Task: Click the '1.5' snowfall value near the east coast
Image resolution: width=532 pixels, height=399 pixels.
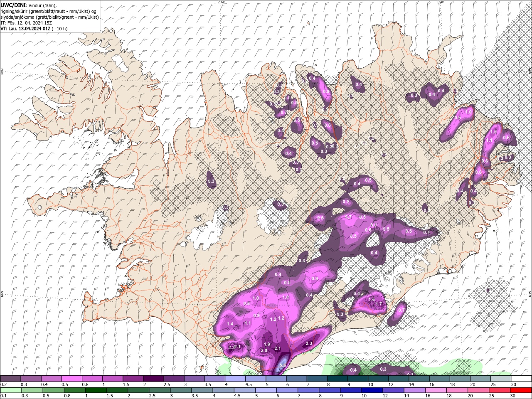Action: point(493,132)
